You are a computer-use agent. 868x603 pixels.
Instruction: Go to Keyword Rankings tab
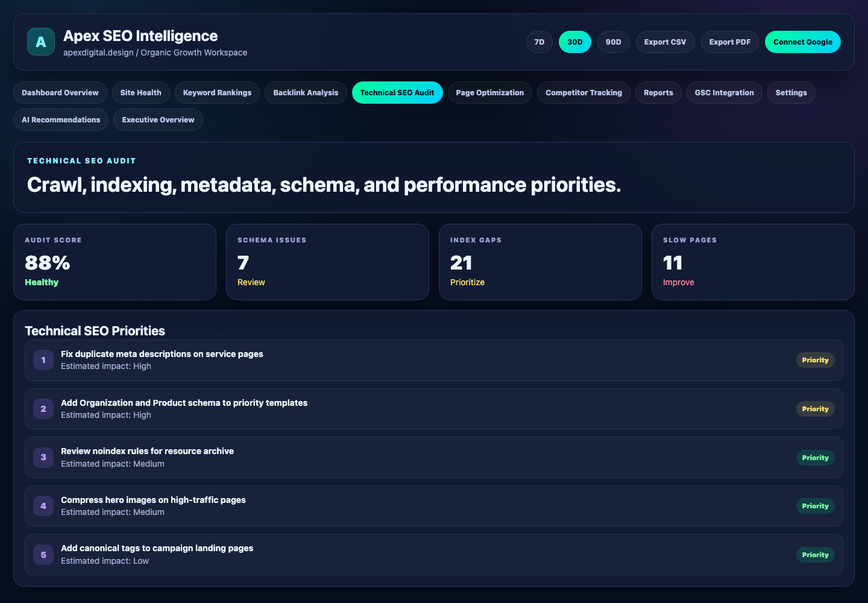(218, 93)
